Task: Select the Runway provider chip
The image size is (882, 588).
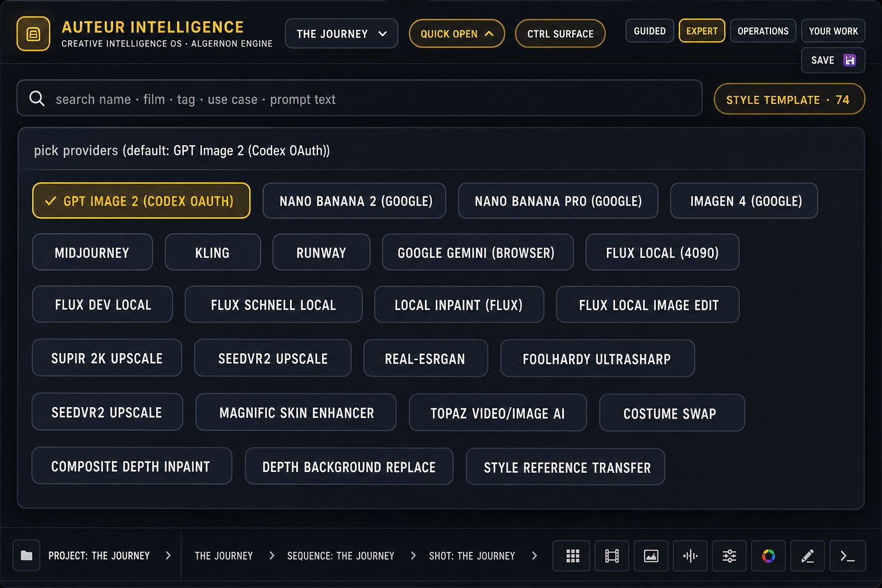Action: click(x=322, y=252)
